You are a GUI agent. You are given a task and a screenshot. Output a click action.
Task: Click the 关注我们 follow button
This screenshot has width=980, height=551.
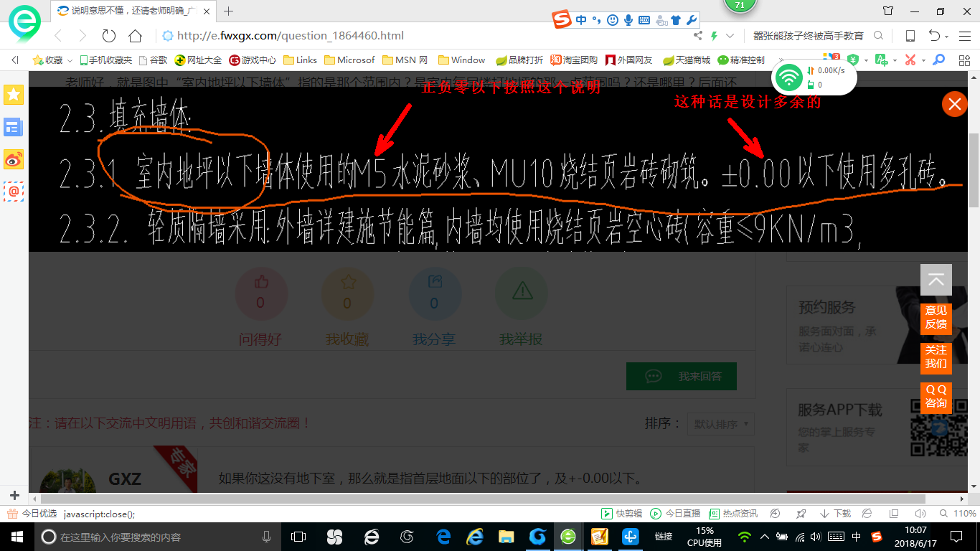pos(936,358)
